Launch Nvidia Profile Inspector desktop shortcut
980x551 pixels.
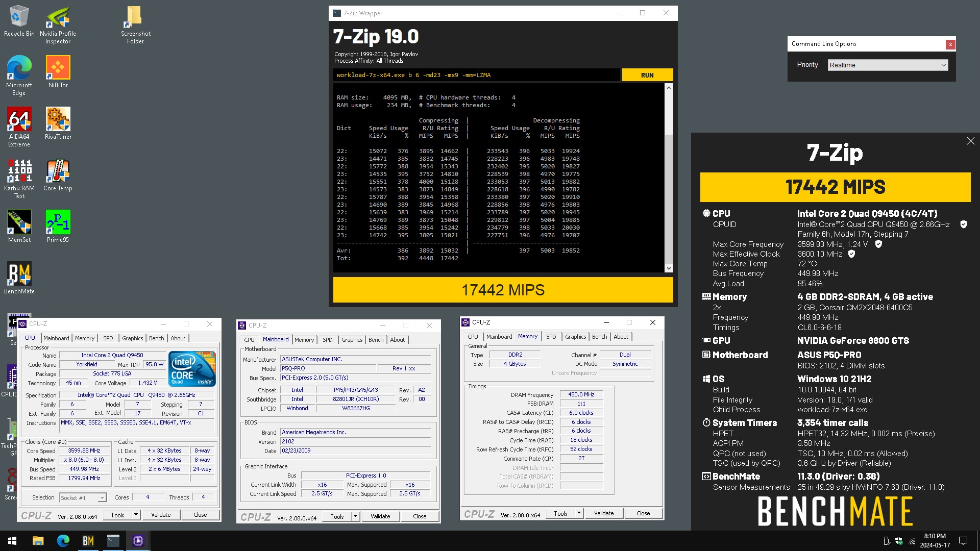(x=58, y=25)
